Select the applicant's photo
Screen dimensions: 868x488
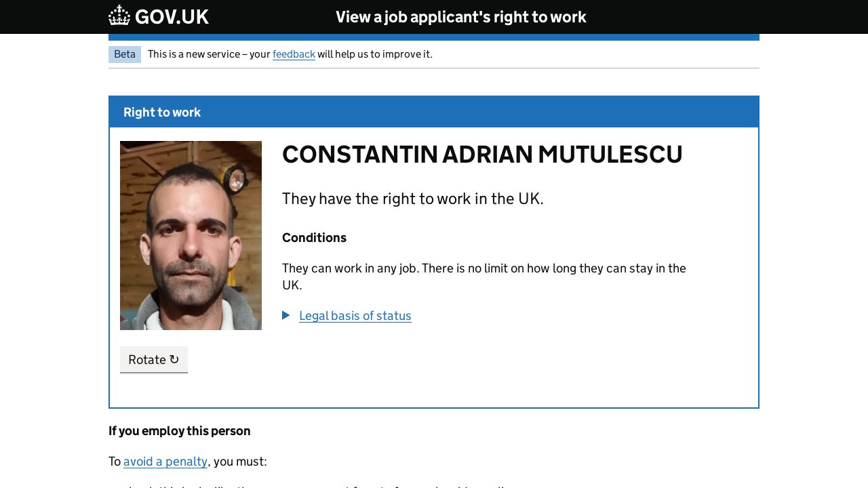click(191, 235)
